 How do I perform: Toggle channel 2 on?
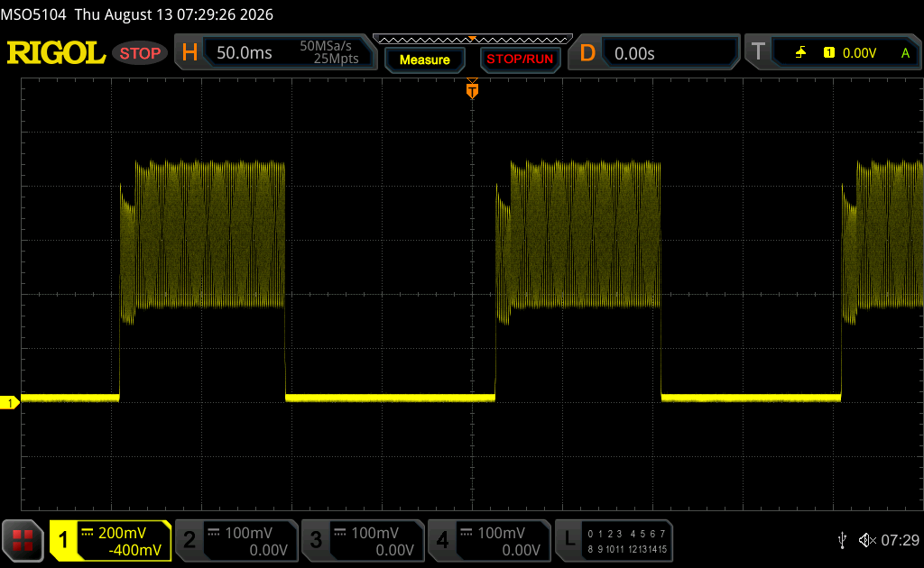click(189, 540)
